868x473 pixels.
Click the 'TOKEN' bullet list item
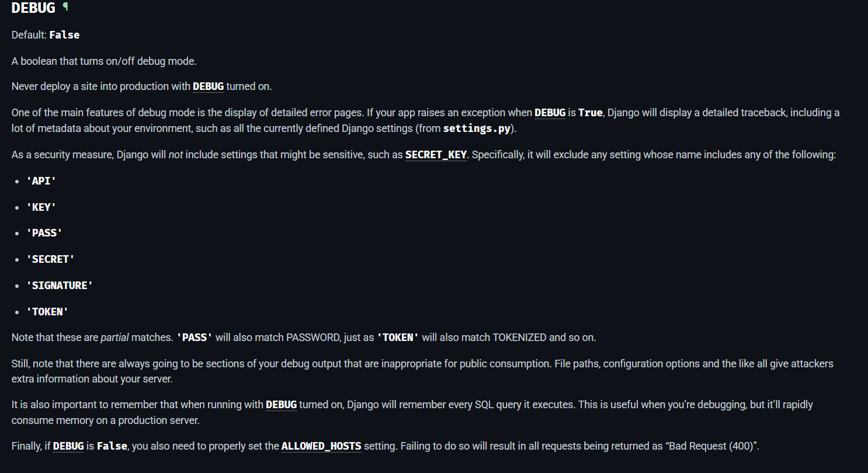coord(47,312)
